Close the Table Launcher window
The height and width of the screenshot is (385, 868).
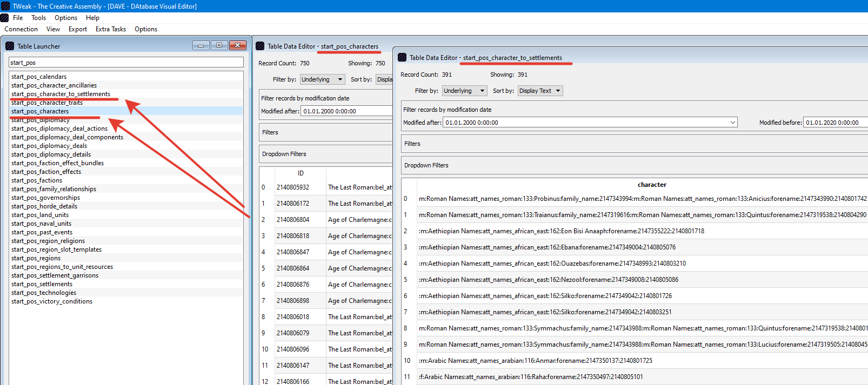point(238,45)
